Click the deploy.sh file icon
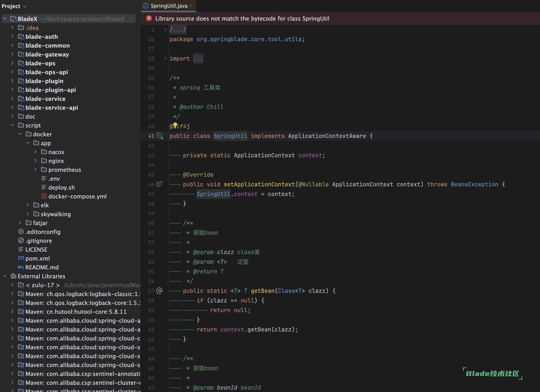The width and height of the screenshot is (540, 392). (x=44, y=187)
